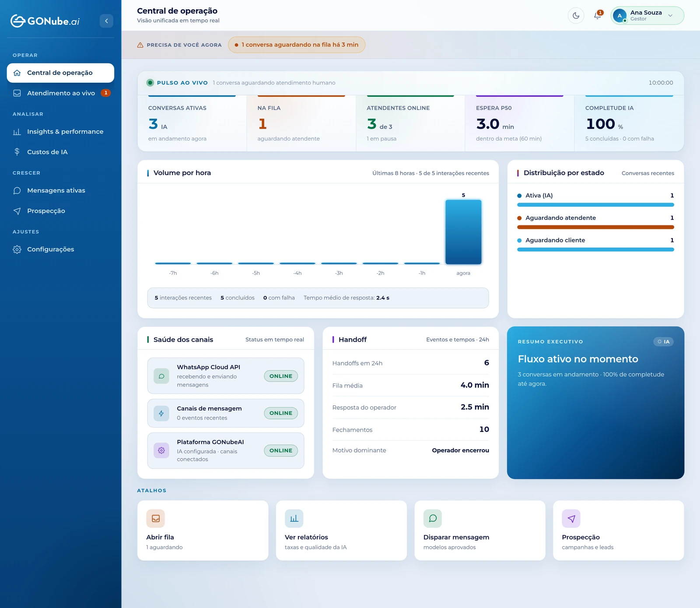Click the inbox icon beside Atendimento ao vivo

click(x=17, y=93)
